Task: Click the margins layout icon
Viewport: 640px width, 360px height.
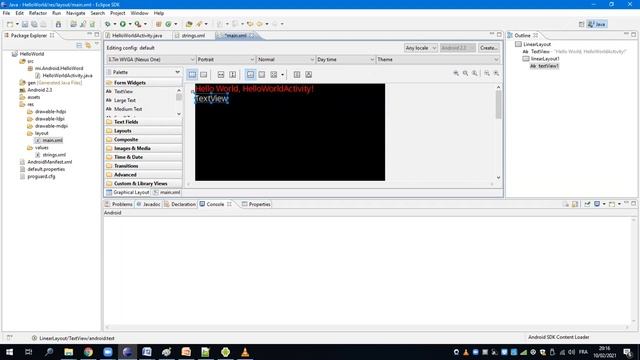Action: pos(262,74)
